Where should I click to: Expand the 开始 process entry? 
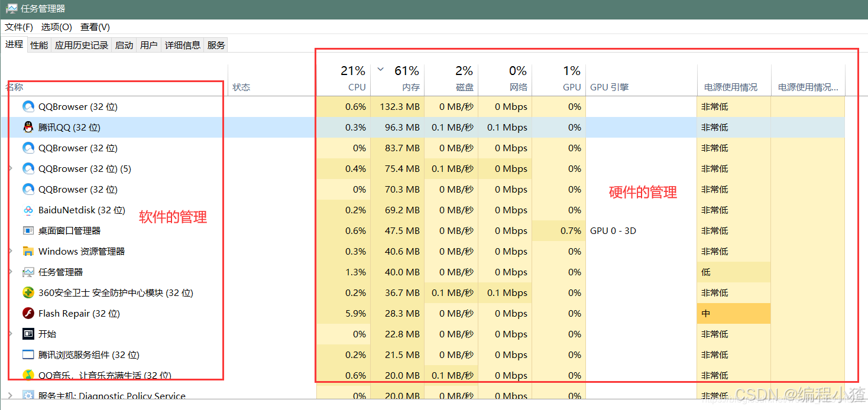[x=10, y=334]
